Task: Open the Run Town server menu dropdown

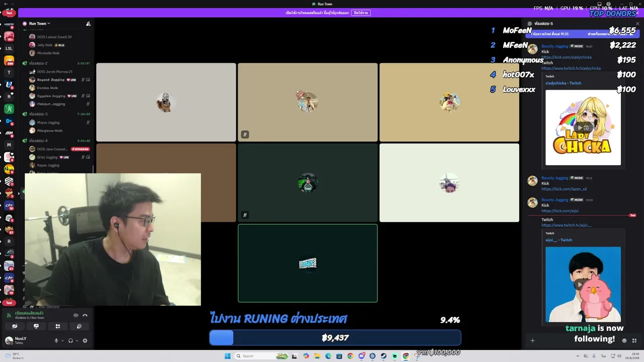Action: pyautogui.click(x=39, y=24)
